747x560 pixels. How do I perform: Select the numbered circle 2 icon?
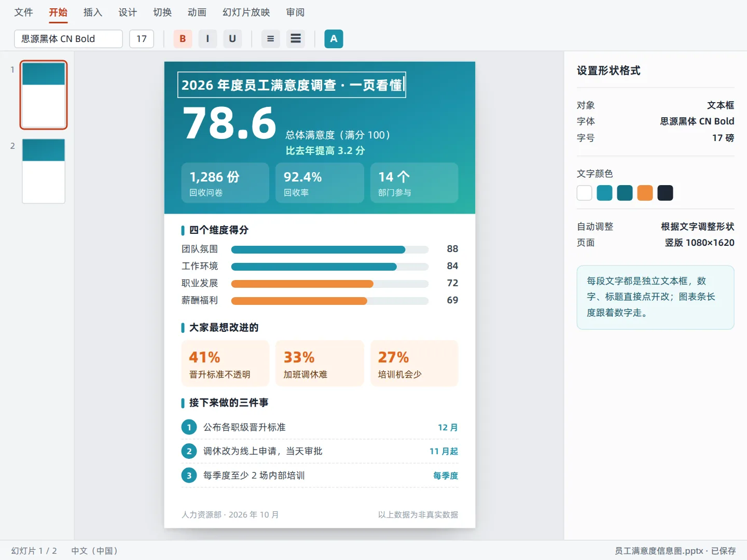tap(189, 451)
